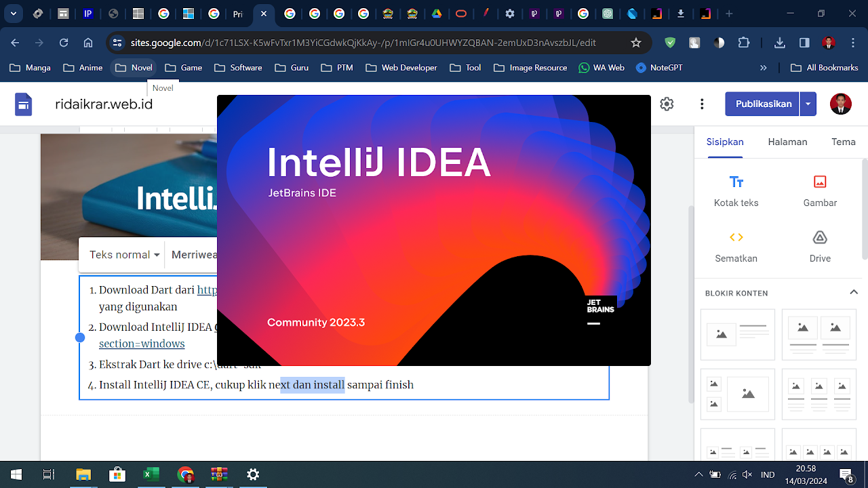Open Wi-Fi network icon in system tray
This screenshot has height=488, width=868.
coord(732,474)
